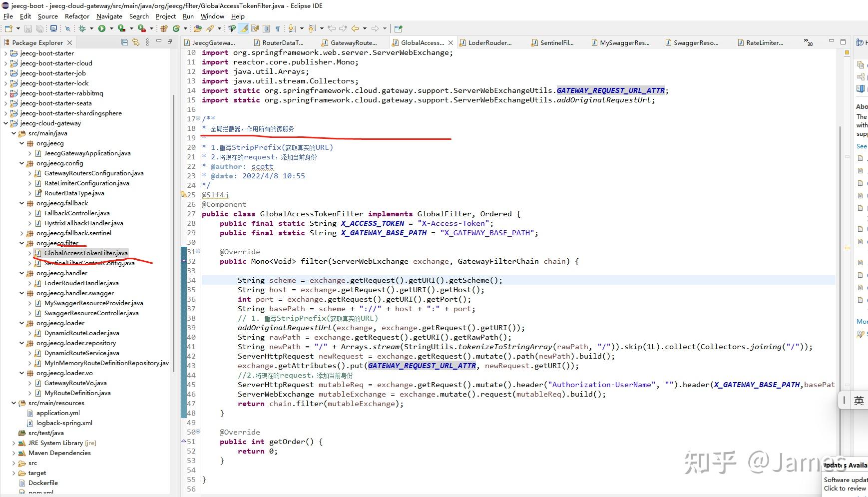
Task: Click the 英 input method indicator
Action: click(859, 400)
